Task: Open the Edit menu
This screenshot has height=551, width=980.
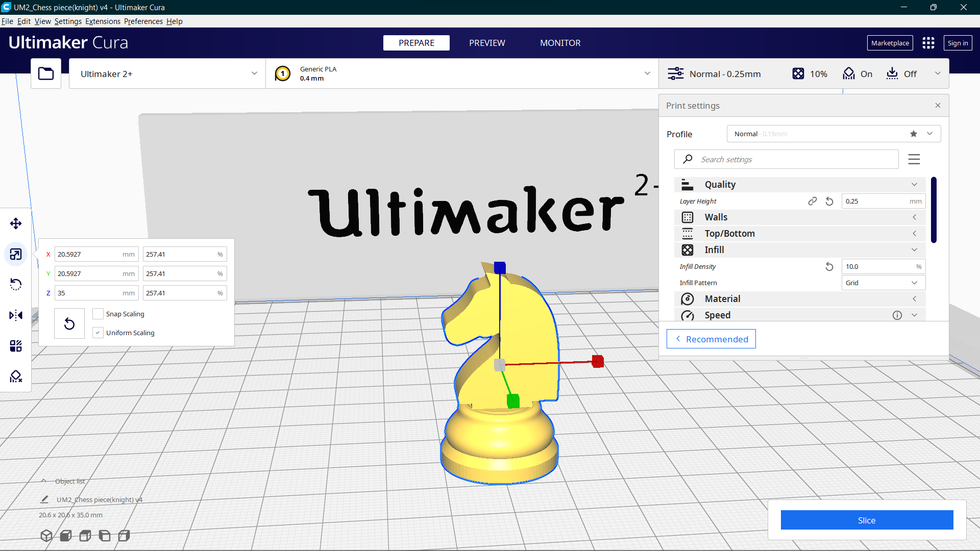Action: coord(24,21)
